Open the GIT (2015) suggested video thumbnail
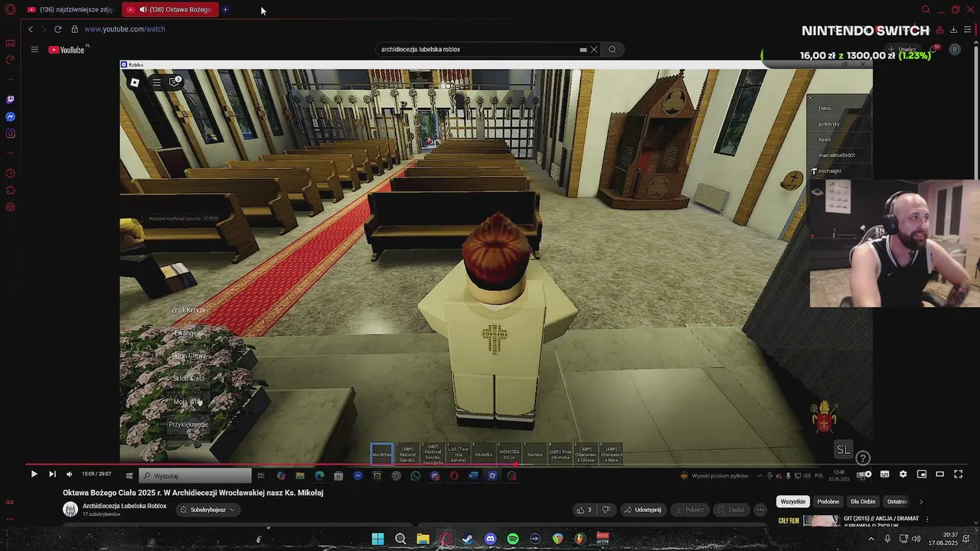This screenshot has height=551, width=980. [808, 521]
